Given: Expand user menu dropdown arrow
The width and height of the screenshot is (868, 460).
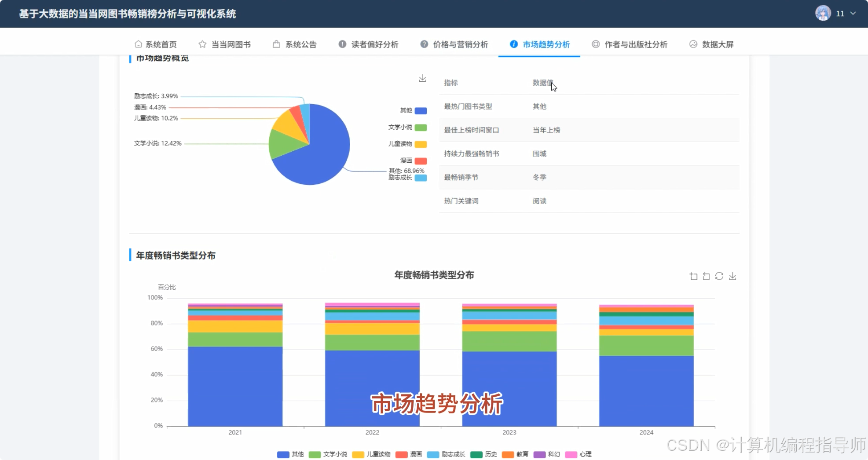Looking at the screenshot, I should [853, 13].
